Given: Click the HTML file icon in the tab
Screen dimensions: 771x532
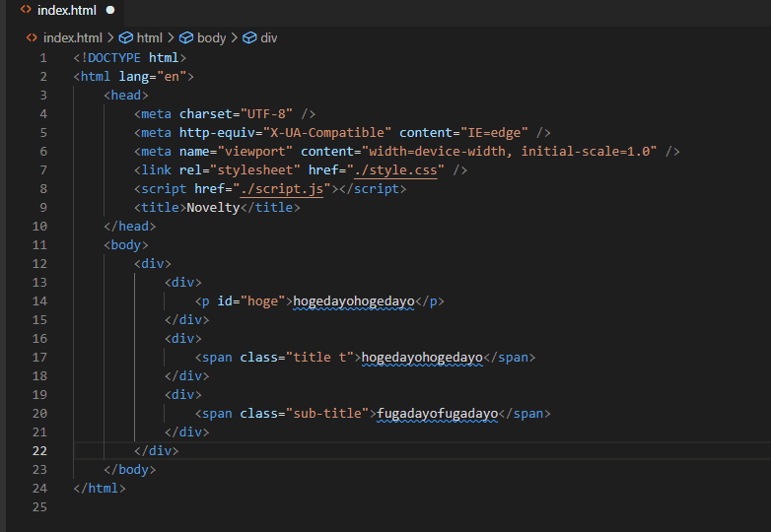Looking at the screenshot, I should coord(27,10).
